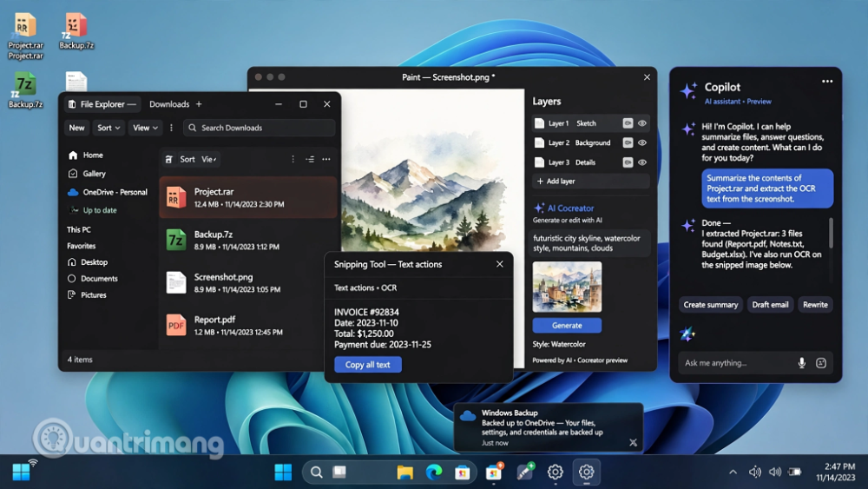Click the Create summary suggestion

pos(711,305)
